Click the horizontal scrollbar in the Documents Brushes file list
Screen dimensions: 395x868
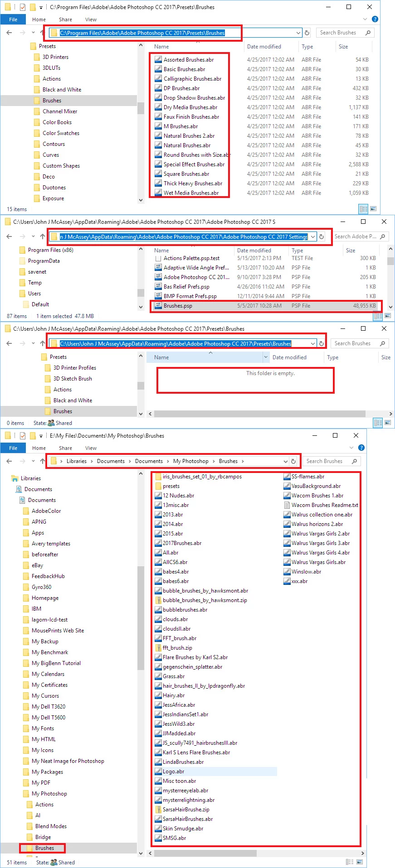[206, 853]
